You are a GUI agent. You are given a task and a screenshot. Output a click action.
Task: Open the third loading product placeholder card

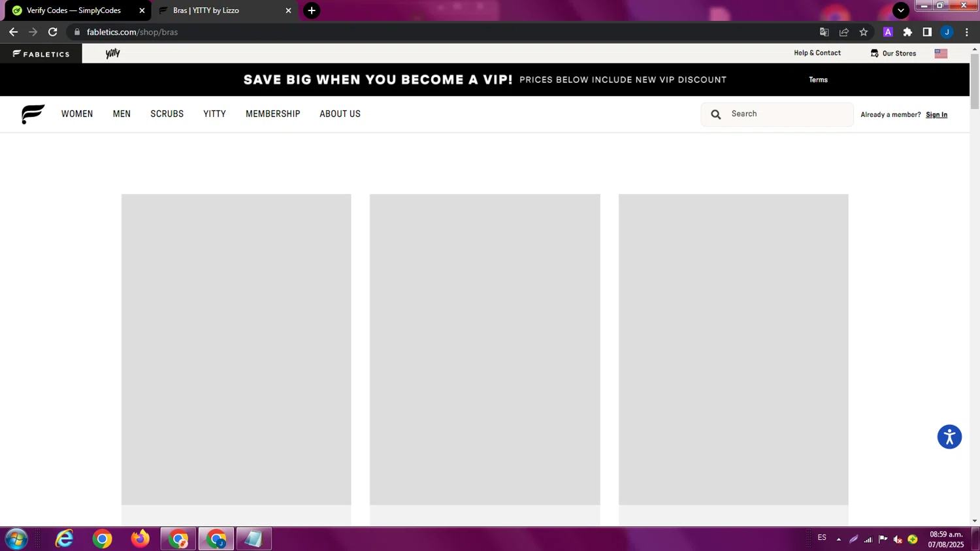(733, 349)
